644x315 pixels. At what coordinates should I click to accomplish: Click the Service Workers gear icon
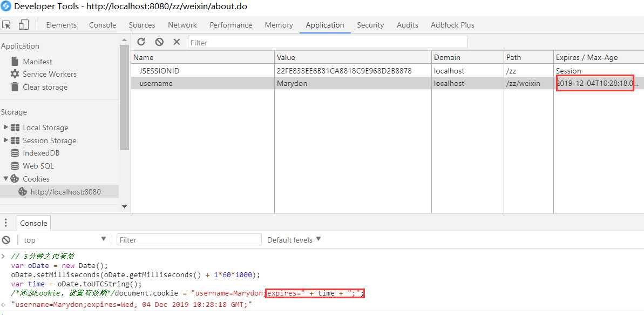(x=15, y=74)
